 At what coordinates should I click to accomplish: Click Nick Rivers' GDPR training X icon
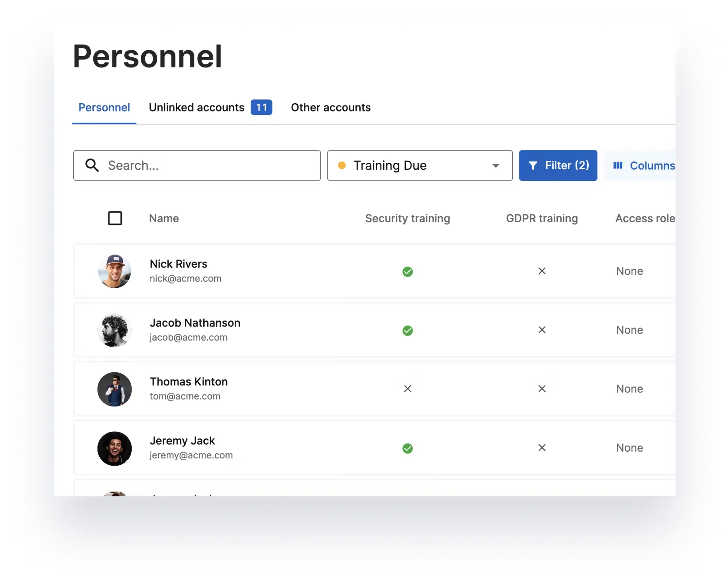pos(542,271)
